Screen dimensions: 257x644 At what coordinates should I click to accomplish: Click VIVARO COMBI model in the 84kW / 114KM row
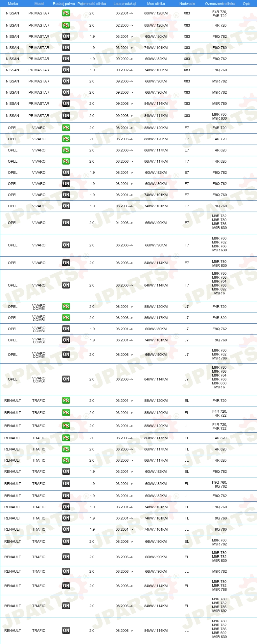(39, 379)
